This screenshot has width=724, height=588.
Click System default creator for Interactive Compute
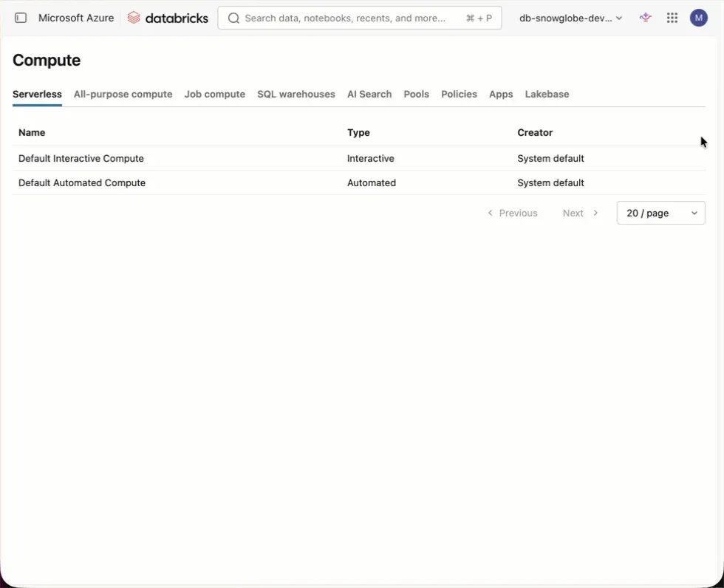550,158
